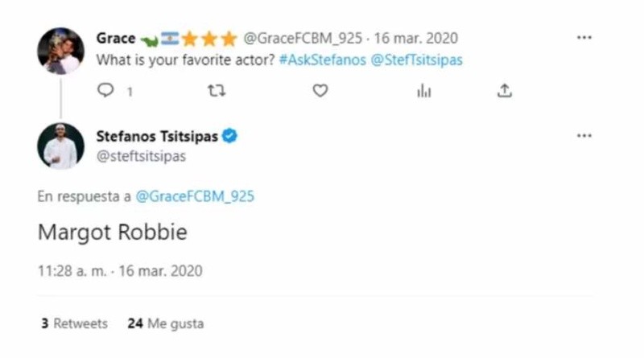Open Stefanos Tsitsipas's profile picture
Image resolution: width=644 pixels, height=358 pixels.
pyautogui.click(x=60, y=146)
